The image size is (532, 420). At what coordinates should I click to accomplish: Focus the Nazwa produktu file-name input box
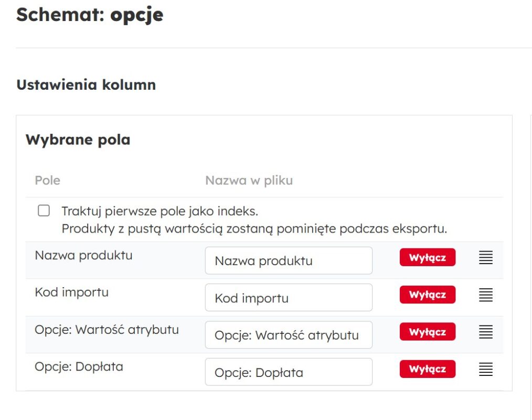(x=289, y=261)
